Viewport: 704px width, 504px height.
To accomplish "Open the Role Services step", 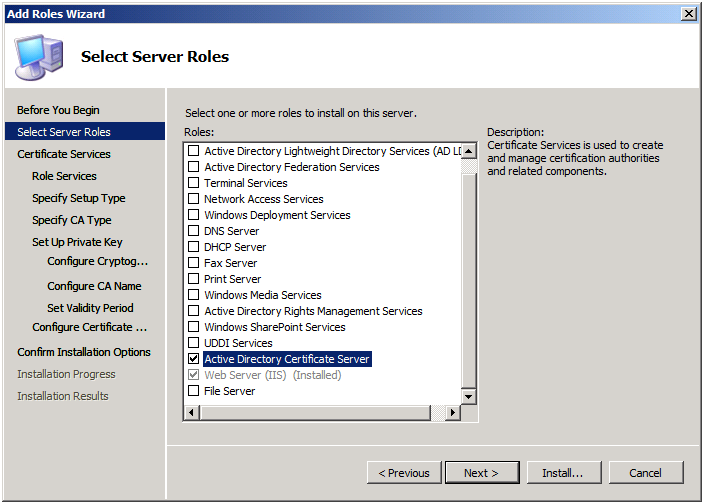I will click(64, 176).
